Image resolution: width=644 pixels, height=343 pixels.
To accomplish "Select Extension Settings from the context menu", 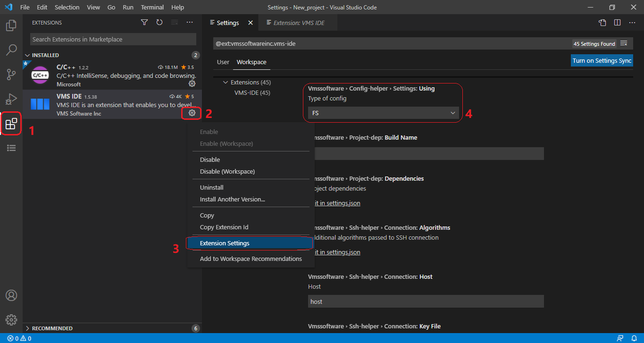I will (224, 243).
